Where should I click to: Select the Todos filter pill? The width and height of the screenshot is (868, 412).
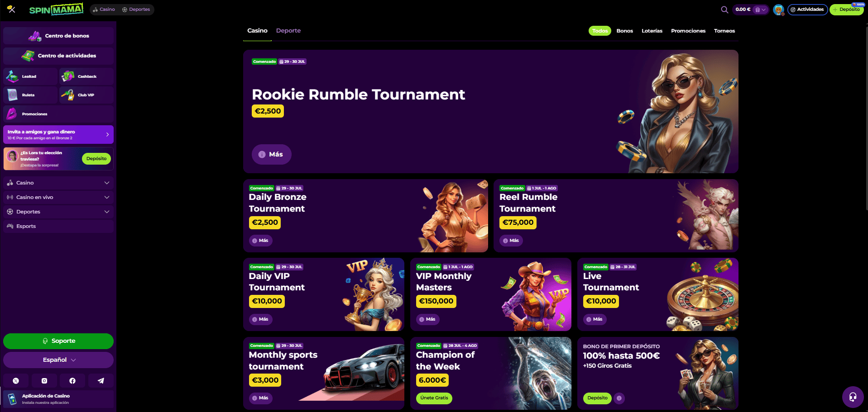click(600, 31)
